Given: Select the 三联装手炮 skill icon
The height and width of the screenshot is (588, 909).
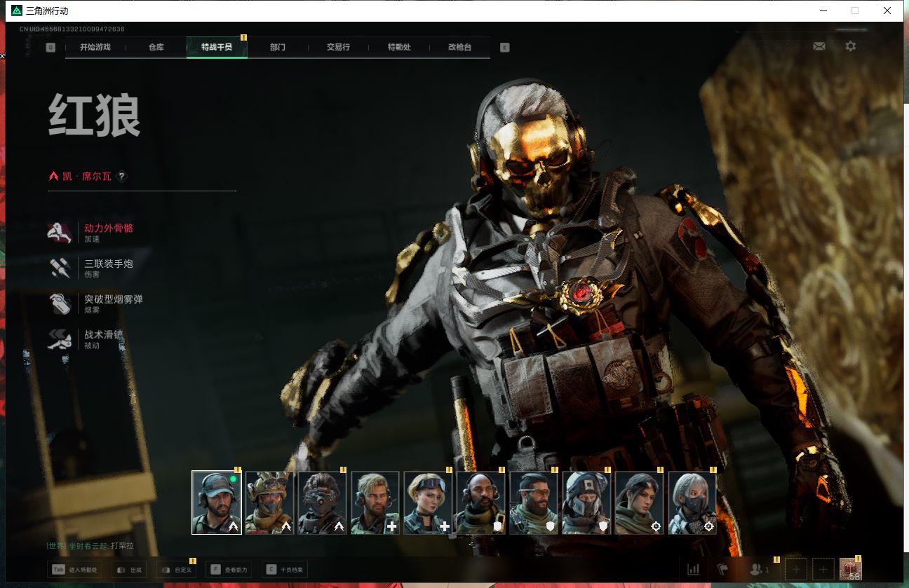Looking at the screenshot, I should pos(61,268).
